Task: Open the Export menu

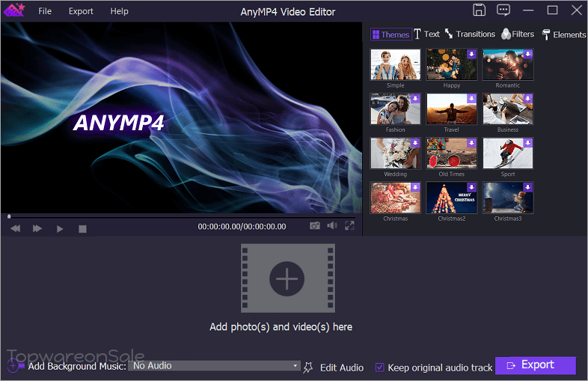Action: click(x=81, y=11)
